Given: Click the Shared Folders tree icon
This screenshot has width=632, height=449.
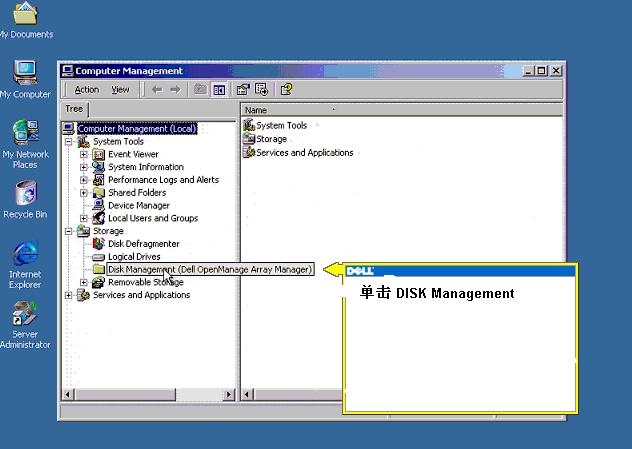Looking at the screenshot, I should click(98, 193).
